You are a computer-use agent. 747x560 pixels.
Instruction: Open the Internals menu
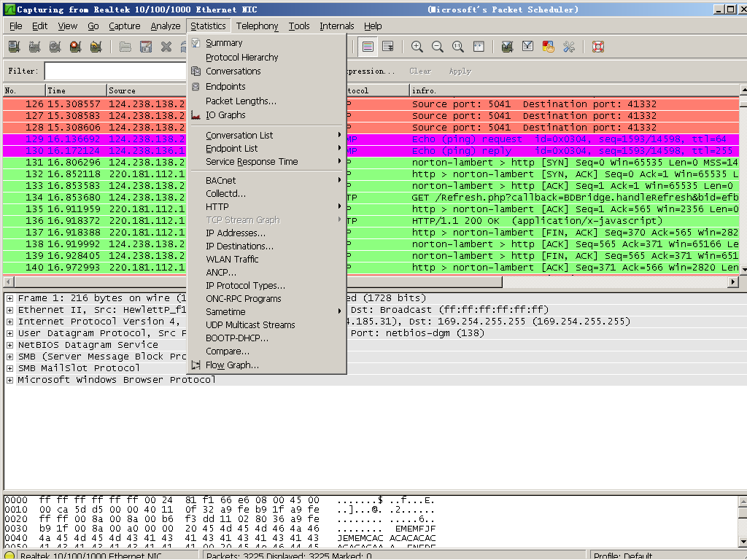337,26
